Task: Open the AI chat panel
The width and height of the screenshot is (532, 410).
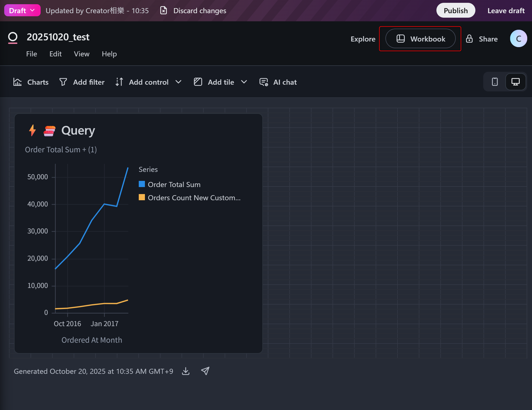Action: (x=278, y=82)
